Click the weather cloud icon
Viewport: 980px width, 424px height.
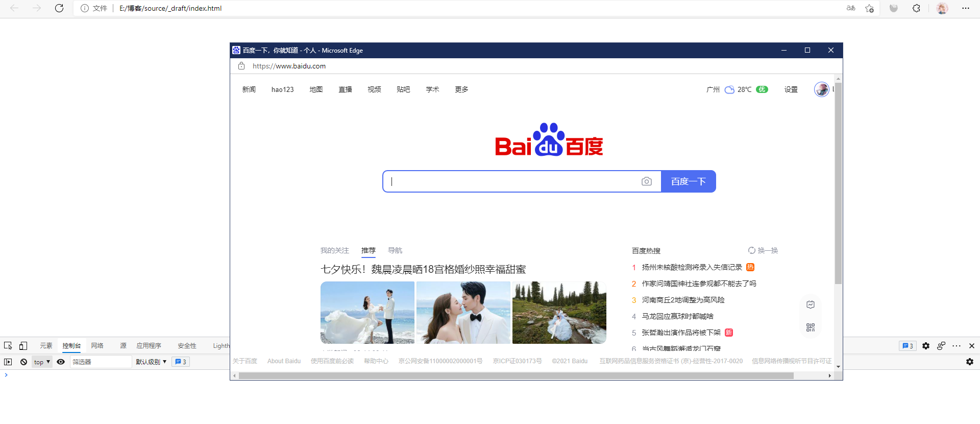tap(730, 90)
